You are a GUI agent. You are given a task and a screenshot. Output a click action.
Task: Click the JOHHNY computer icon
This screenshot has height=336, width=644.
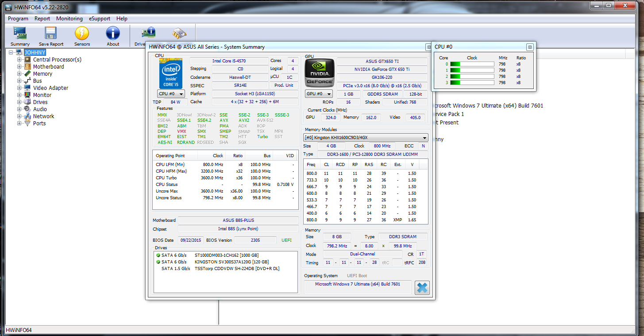[19, 52]
